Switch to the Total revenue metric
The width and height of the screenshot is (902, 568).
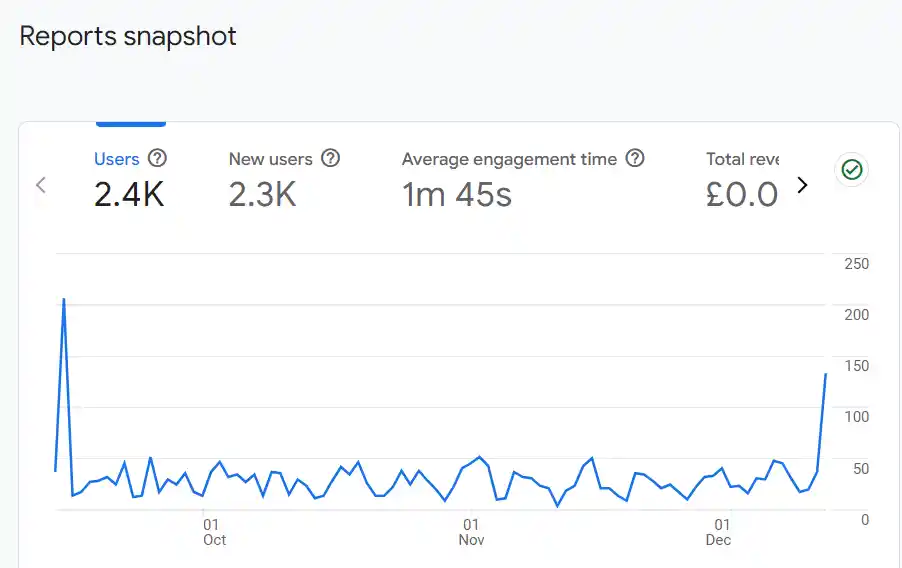coord(742,159)
